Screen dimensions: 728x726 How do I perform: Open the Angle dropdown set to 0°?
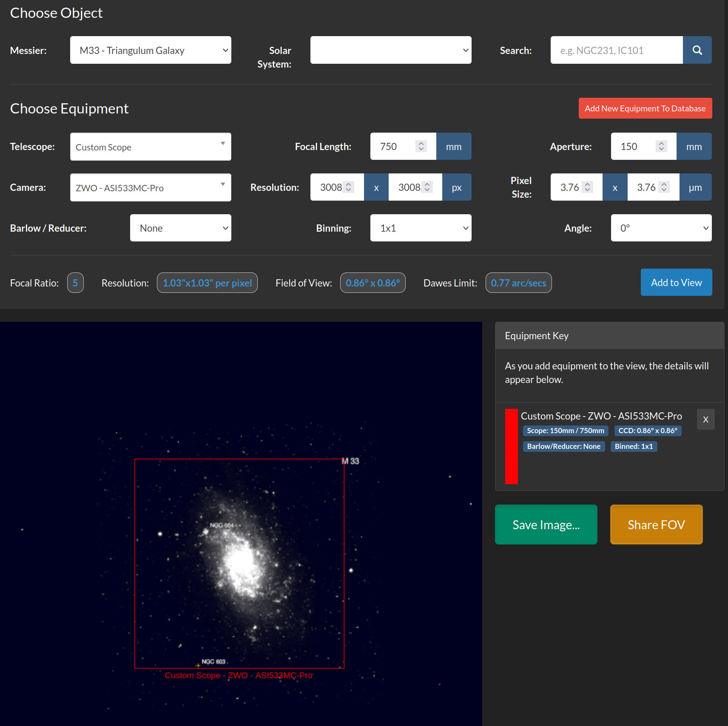tap(661, 228)
